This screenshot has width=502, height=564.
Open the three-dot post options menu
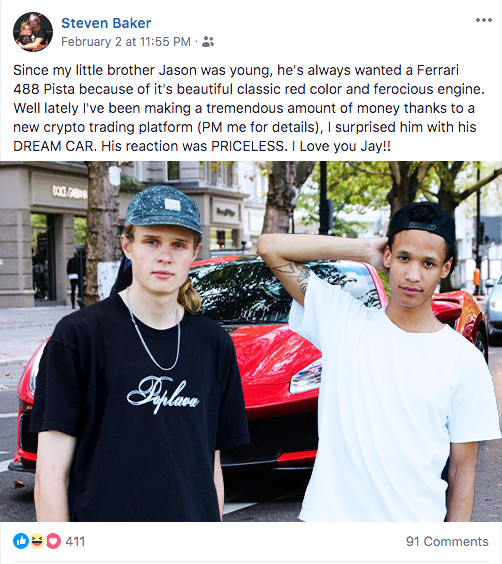484,20
